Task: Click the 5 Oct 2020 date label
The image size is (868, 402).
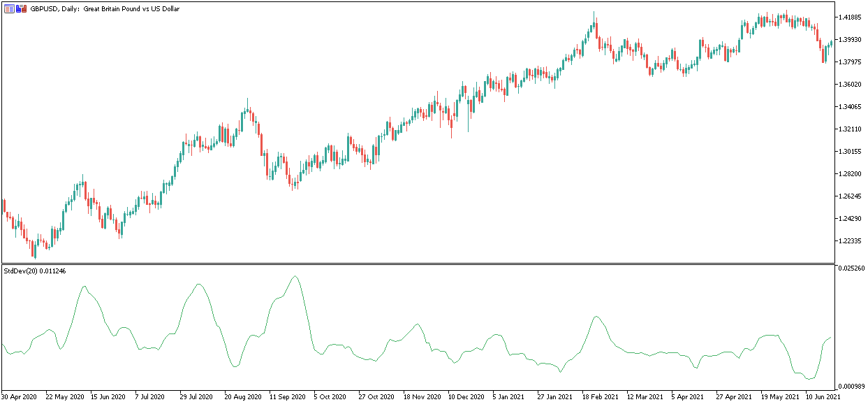Action: click(x=331, y=396)
